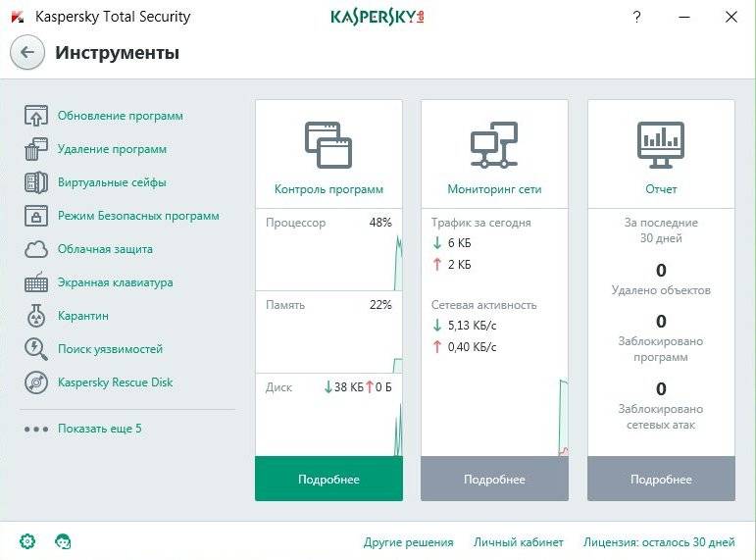Open Другие решения link
The width and height of the screenshot is (756, 560).
click(408, 542)
